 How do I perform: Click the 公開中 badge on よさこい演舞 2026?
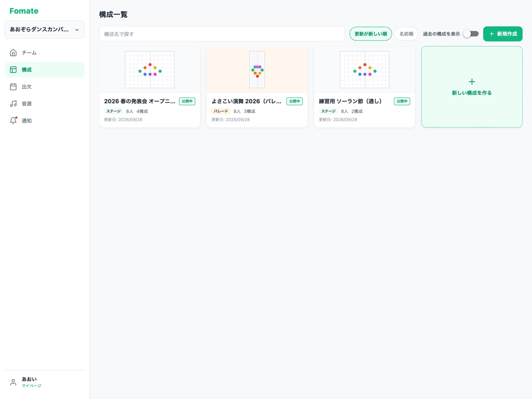point(294,101)
